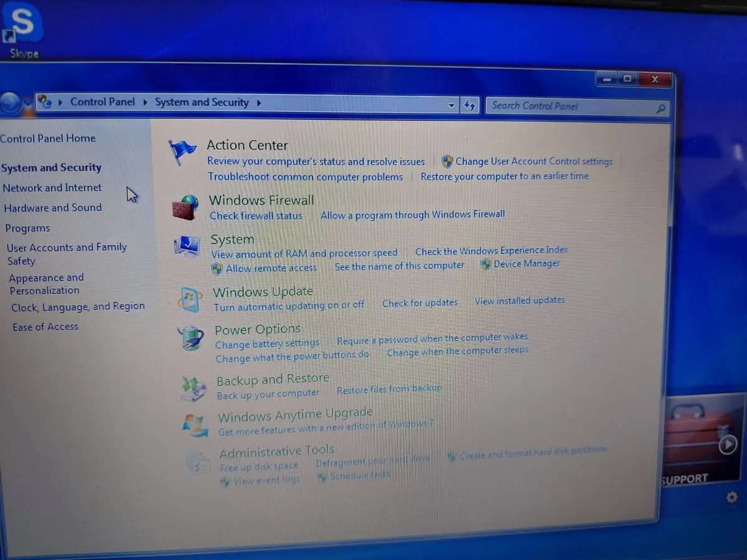Launch Skype from the desktop shortcut
Screen dimensions: 747x560
coord(24,30)
